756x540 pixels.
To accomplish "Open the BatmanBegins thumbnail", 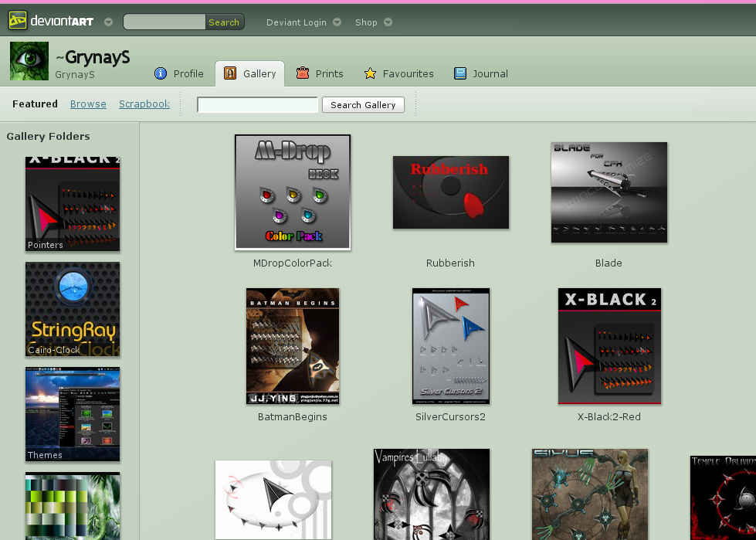I will point(293,346).
